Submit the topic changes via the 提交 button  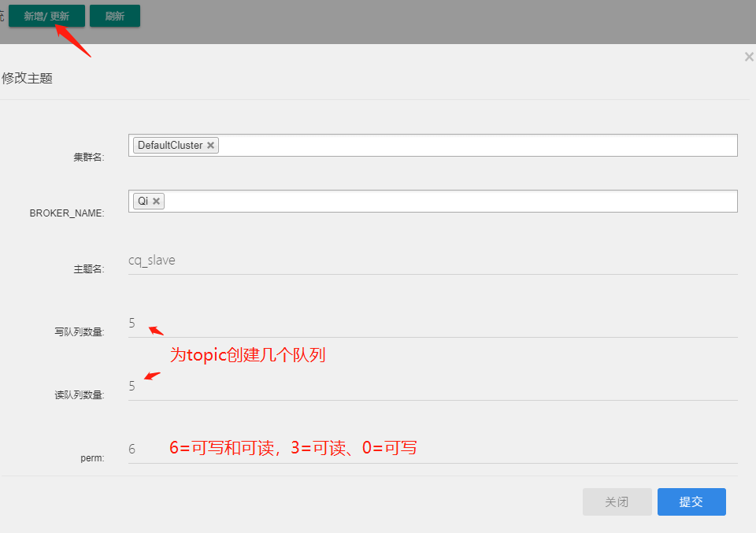coord(691,502)
